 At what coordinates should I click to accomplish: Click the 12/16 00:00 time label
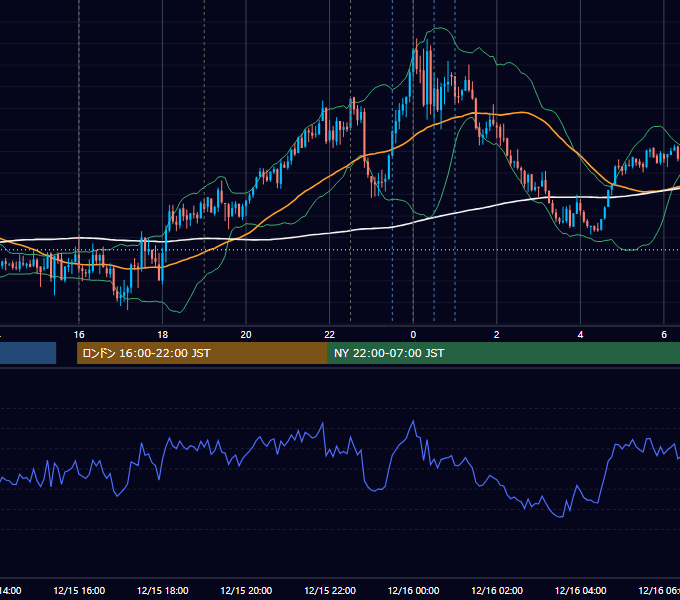(x=413, y=590)
